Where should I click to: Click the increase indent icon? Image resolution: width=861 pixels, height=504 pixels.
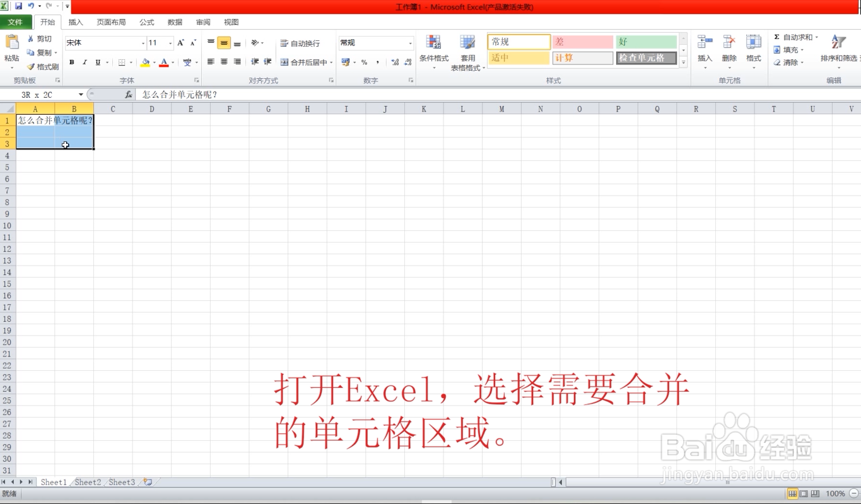267,62
